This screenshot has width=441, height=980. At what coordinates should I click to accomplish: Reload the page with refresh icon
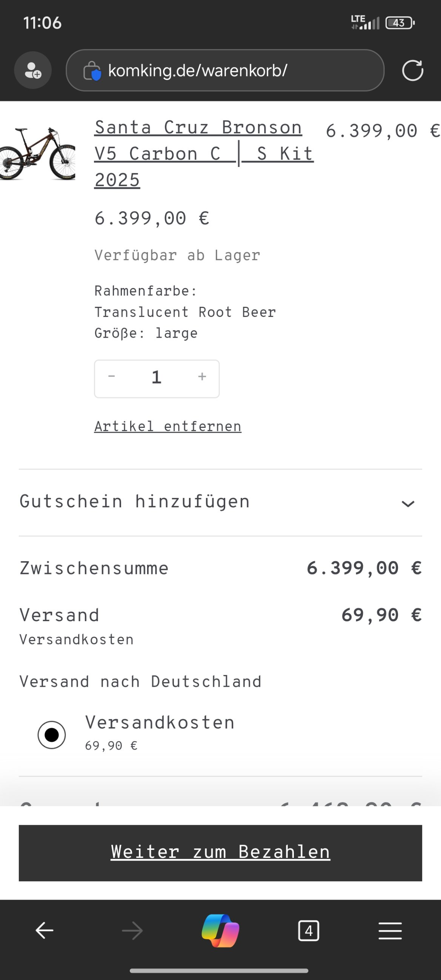[412, 70]
